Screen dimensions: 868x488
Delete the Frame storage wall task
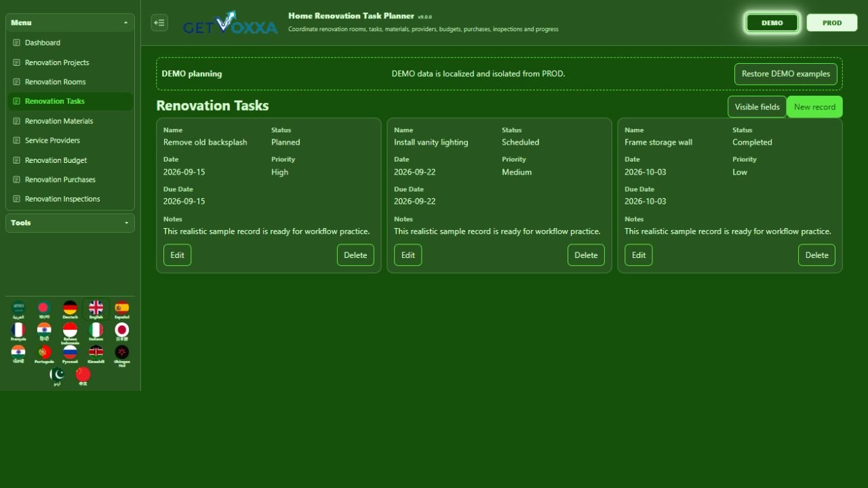816,255
